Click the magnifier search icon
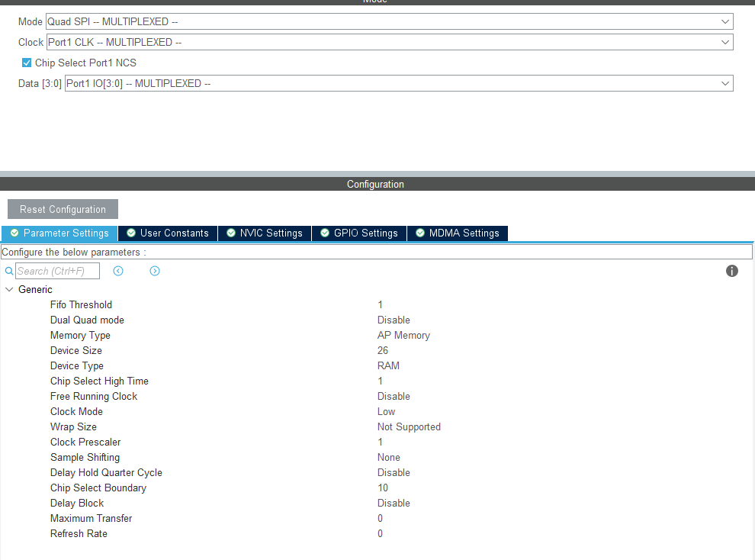Viewport: 755px width, 560px height. point(8,271)
